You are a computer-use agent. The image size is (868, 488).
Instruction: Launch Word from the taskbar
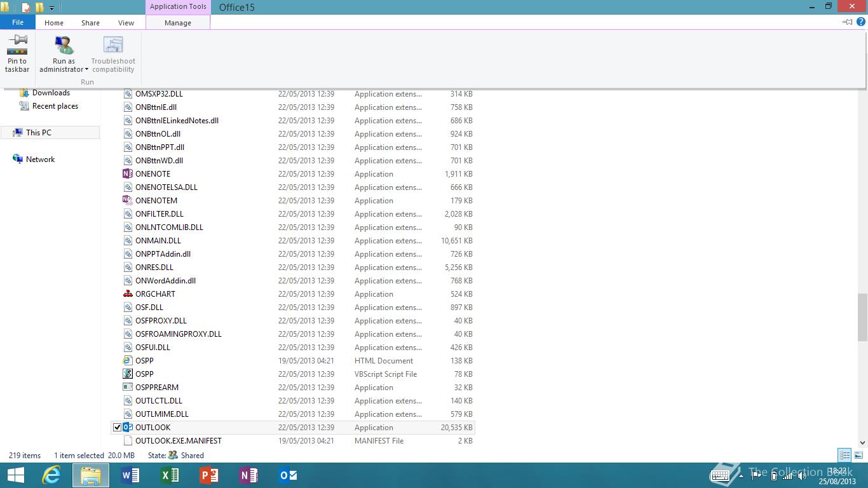coord(130,475)
